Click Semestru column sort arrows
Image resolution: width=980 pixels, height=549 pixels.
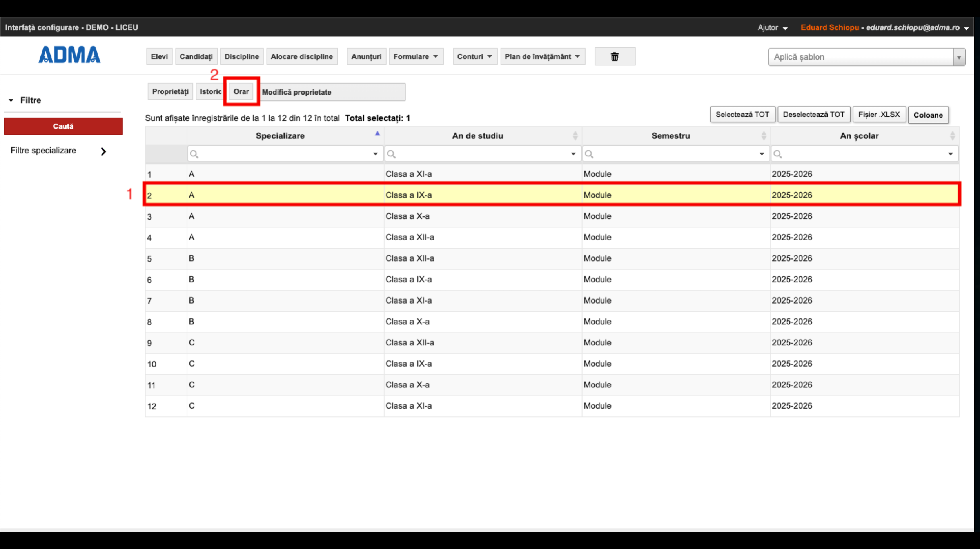pyautogui.click(x=763, y=136)
